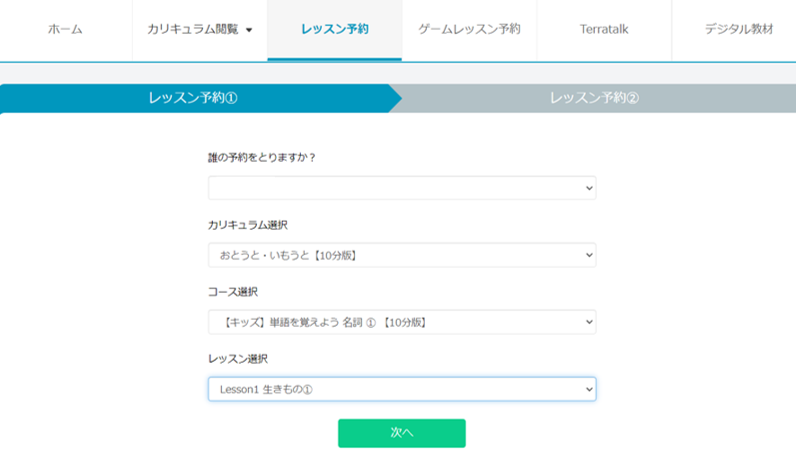The image size is (797, 475).
Task: Navigate to the デジタル教材 tab
Action: pyautogui.click(x=738, y=30)
